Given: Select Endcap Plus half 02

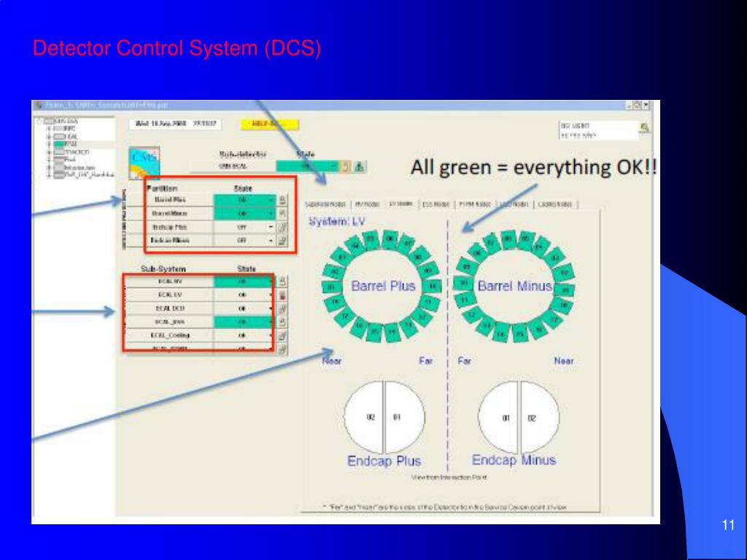Looking at the screenshot, I should (x=365, y=417).
